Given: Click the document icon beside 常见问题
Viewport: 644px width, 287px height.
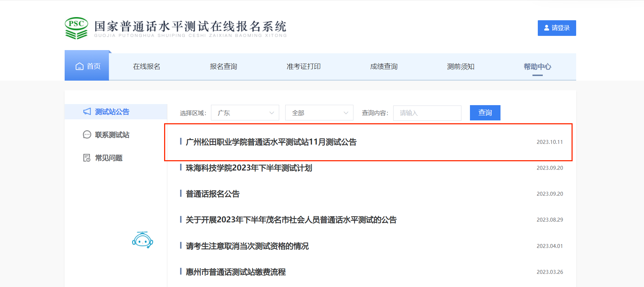Looking at the screenshot, I should click(x=87, y=158).
